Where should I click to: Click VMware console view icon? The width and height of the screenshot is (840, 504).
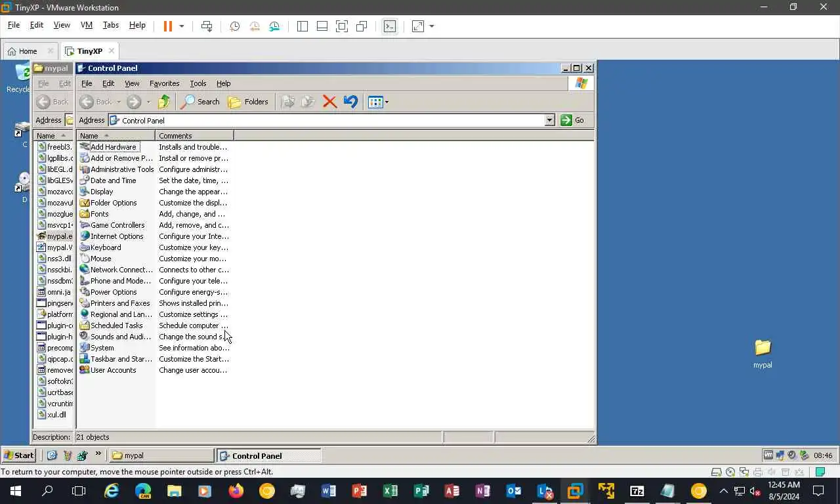tap(390, 26)
